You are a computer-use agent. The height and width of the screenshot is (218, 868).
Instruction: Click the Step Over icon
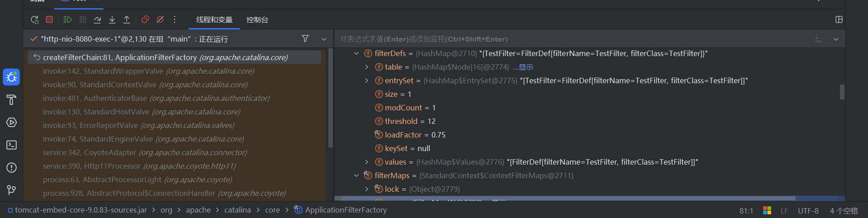(x=97, y=19)
